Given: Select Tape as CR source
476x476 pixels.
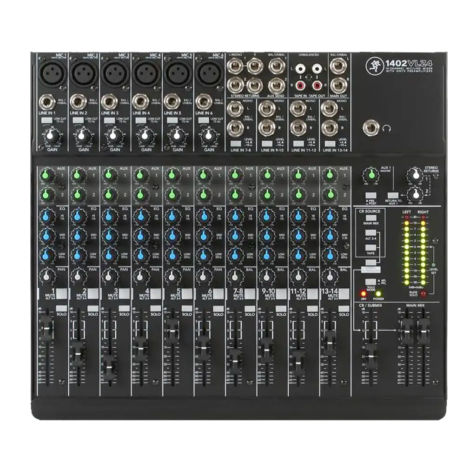Looking at the screenshot, I should click(x=370, y=247).
